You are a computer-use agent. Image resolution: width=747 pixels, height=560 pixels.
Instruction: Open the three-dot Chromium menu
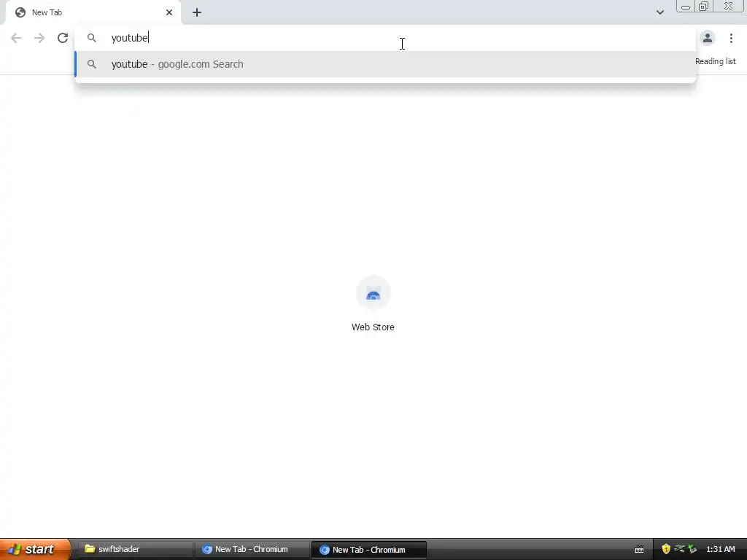731,38
